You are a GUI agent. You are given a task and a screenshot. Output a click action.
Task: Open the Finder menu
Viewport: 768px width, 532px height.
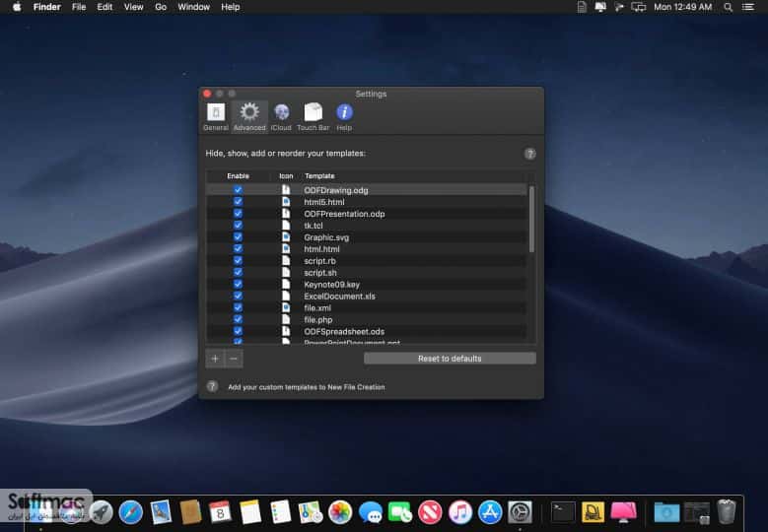pos(47,7)
